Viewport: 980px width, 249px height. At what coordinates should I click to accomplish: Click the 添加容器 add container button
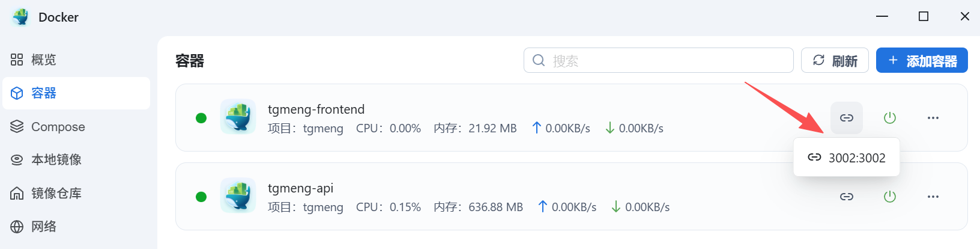[x=922, y=60]
